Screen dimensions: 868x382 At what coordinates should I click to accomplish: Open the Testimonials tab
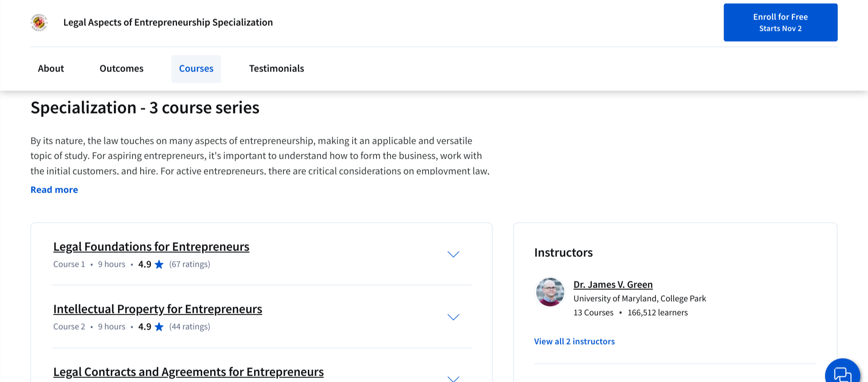[277, 69]
